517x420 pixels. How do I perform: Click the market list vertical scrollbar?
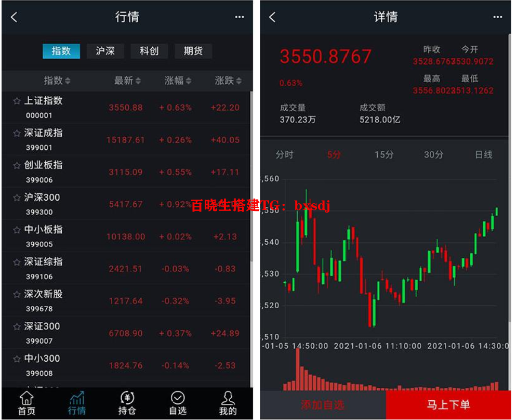(251, 177)
